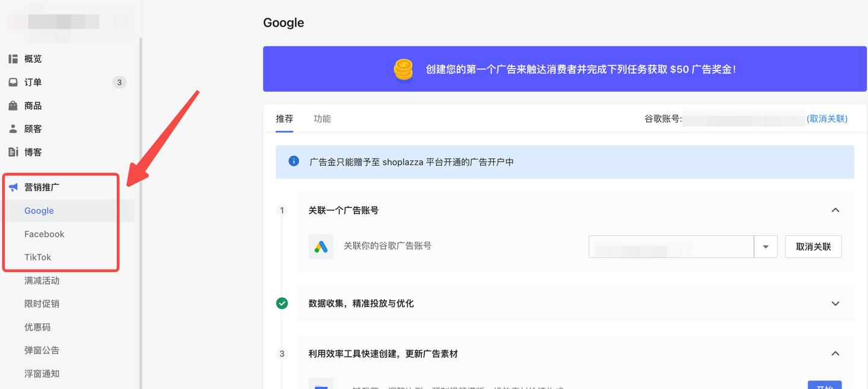Viewport: 868px width, 389px height.
Task: Click the 取消关联 button next to the account field
Action: [x=813, y=247]
